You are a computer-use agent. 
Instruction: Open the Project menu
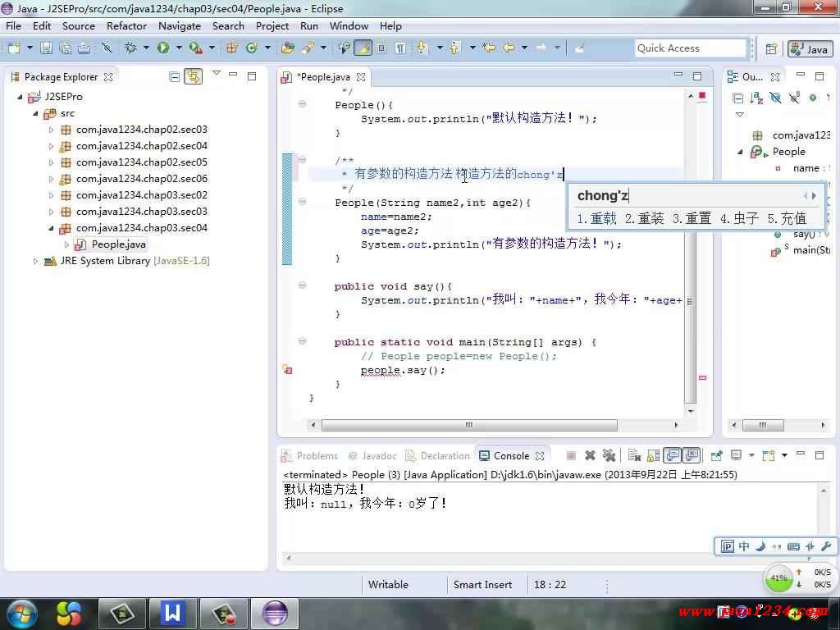pyautogui.click(x=272, y=25)
